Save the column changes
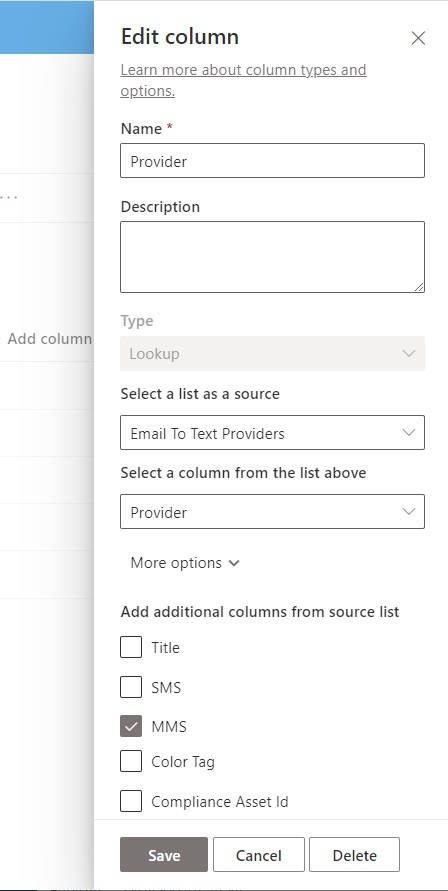 tap(164, 855)
